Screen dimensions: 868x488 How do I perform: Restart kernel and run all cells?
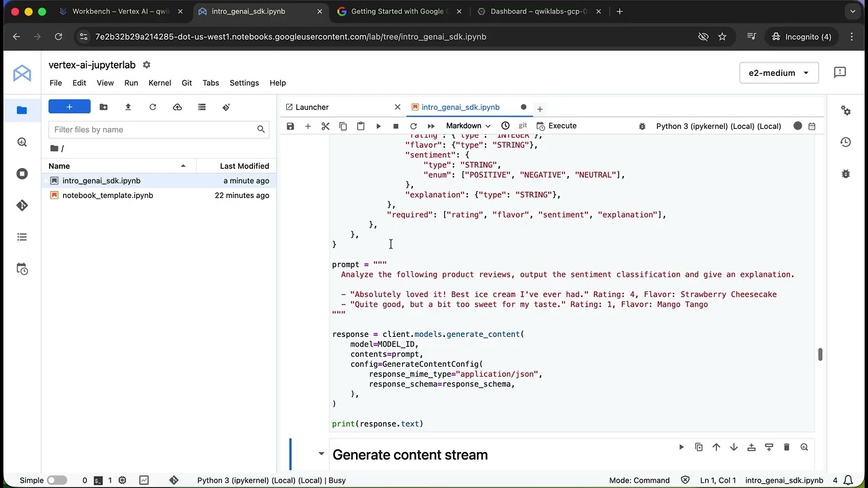[431, 126]
